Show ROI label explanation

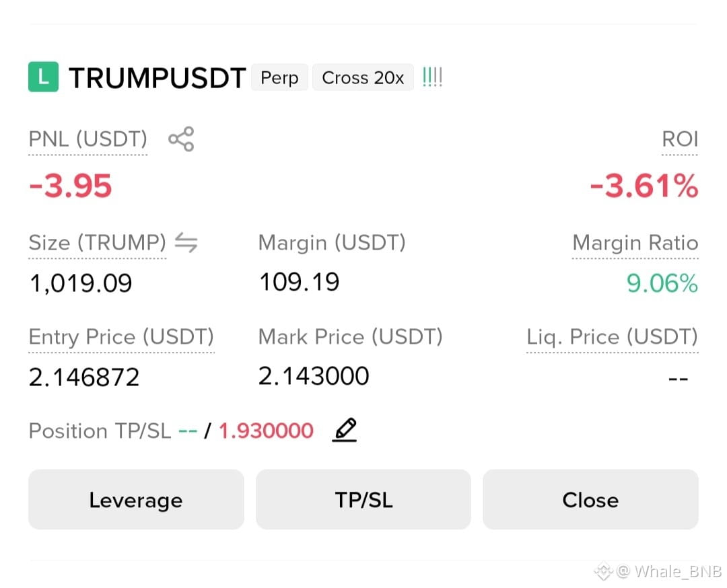tap(680, 139)
